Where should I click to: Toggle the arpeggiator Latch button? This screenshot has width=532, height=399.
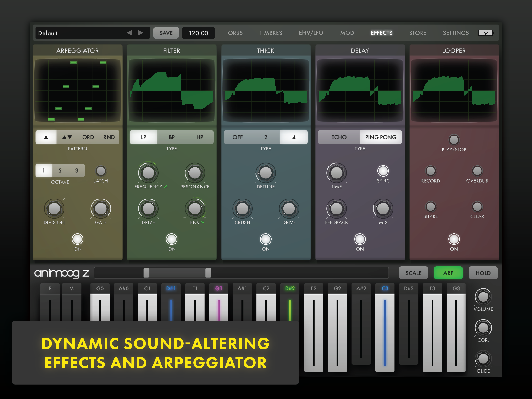(x=100, y=171)
